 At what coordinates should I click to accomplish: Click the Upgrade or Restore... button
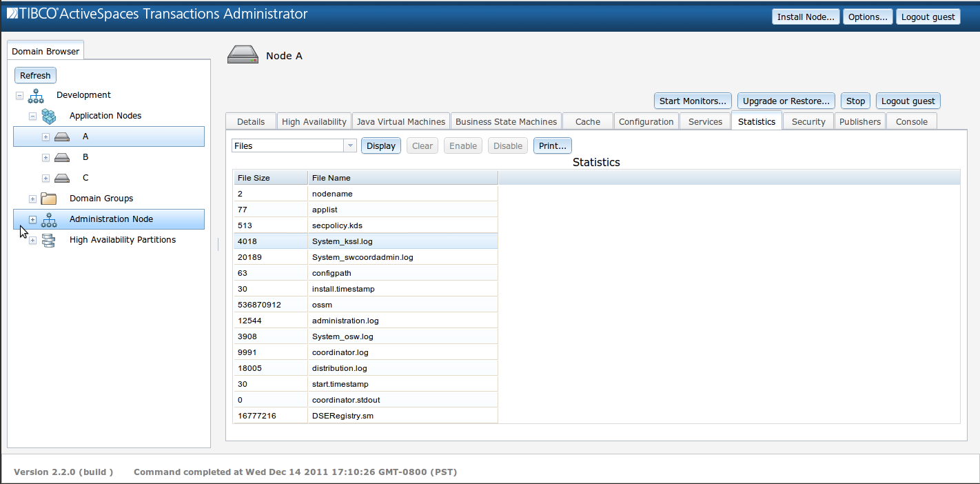[786, 101]
